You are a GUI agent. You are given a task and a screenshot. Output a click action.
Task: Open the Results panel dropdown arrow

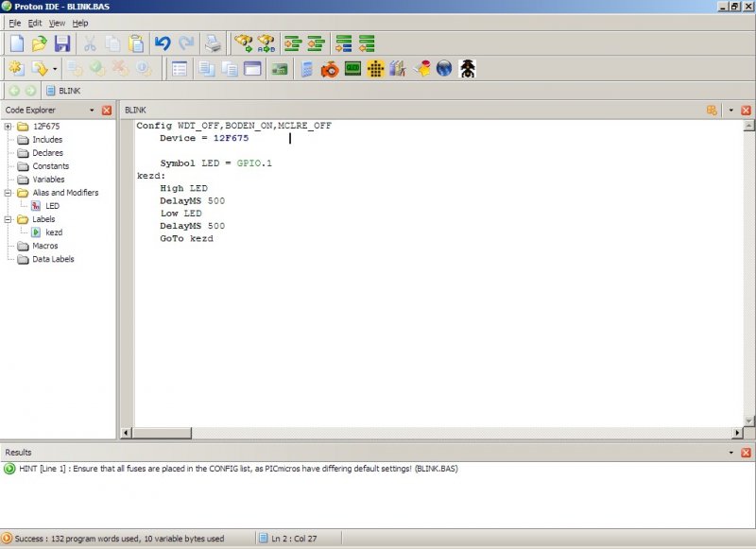[730, 452]
